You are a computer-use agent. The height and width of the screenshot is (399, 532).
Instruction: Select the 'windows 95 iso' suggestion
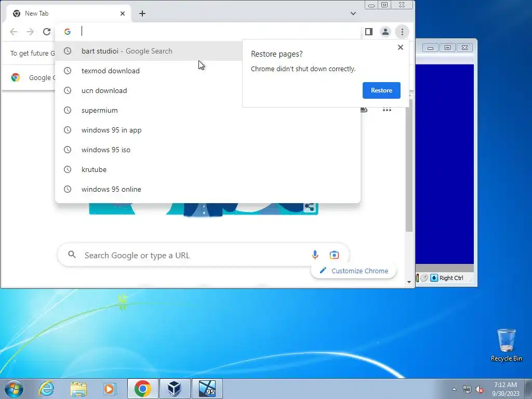pos(208,150)
